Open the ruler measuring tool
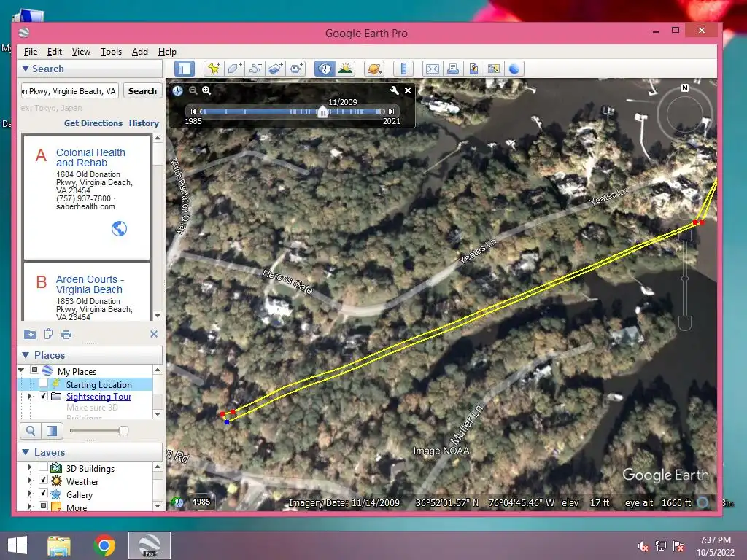Image resolution: width=747 pixels, height=560 pixels. [x=403, y=69]
